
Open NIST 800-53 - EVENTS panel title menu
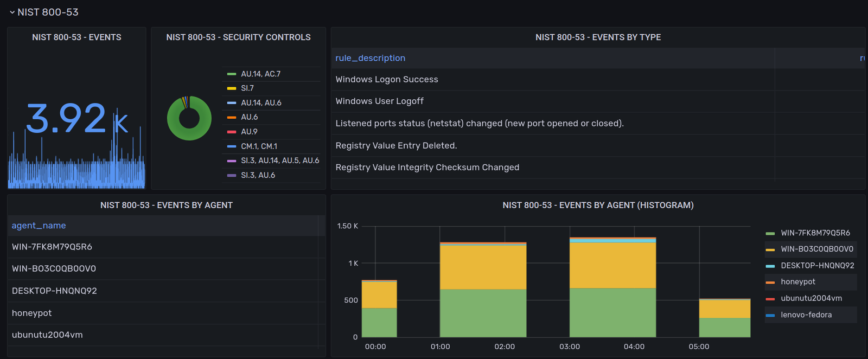coord(76,37)
